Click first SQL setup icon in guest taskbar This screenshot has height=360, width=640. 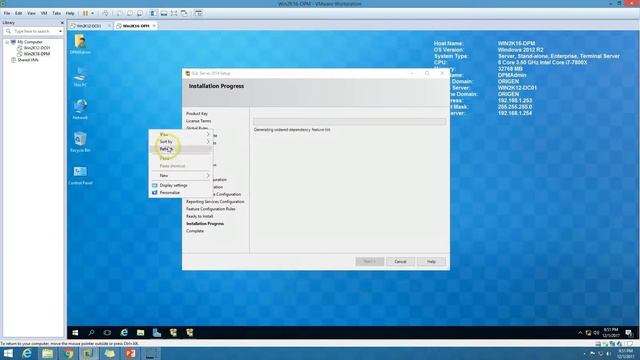coord(173,333)
